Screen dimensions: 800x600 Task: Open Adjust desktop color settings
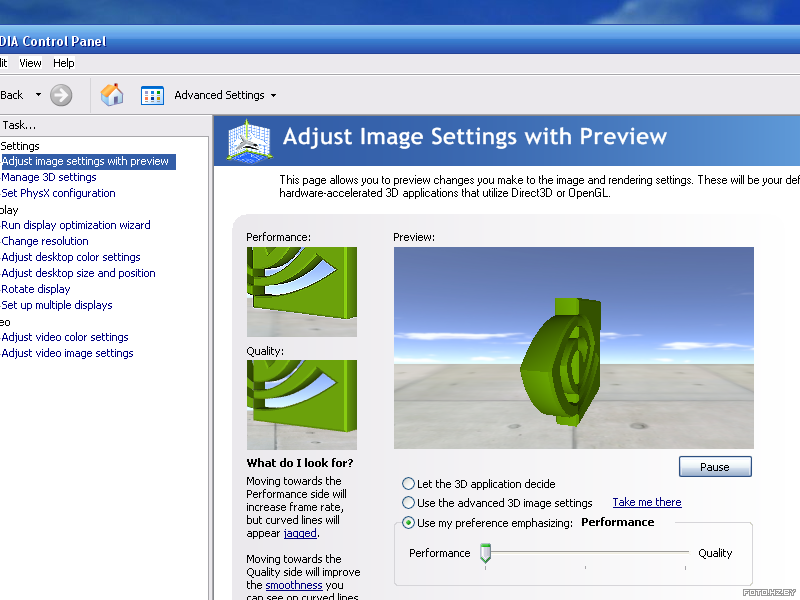(x=71, y=257)
